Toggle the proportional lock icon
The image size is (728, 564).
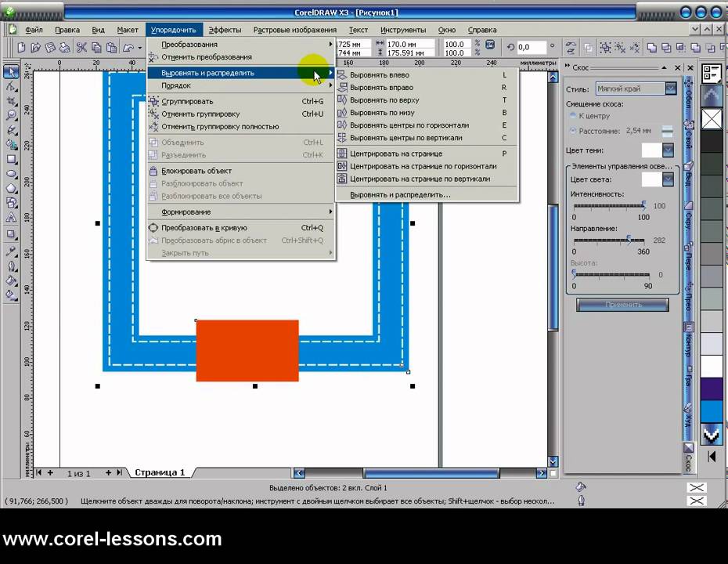tap(490, 45)
